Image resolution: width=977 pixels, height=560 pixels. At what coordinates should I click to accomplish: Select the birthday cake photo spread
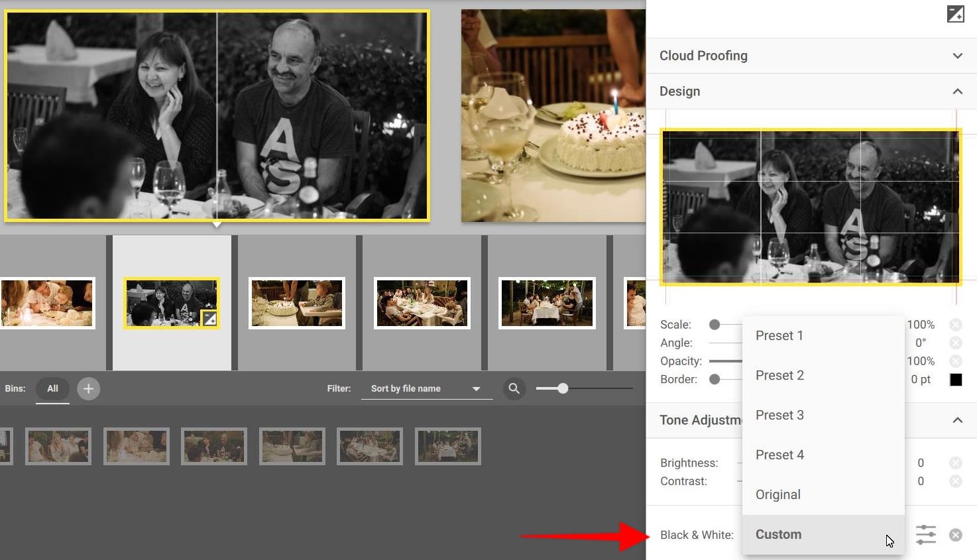click(553, 115)
